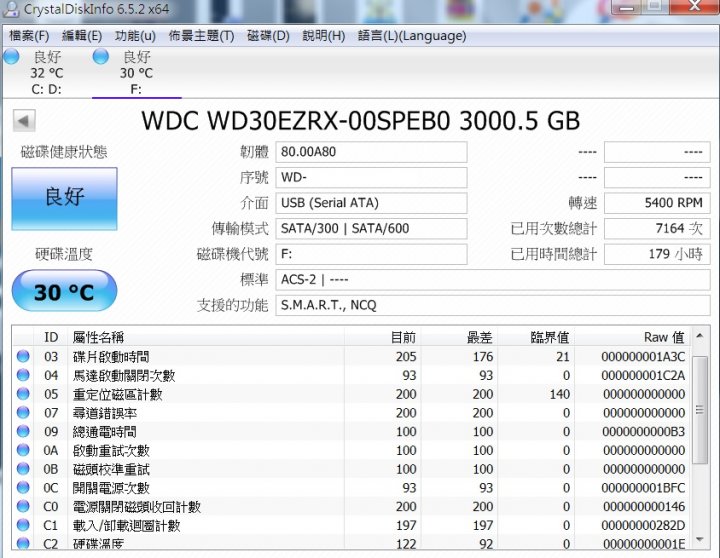Viewport: 720px width, 558px height.
Task: Click raw value 000000001C2A
Action: coord(643,375)
